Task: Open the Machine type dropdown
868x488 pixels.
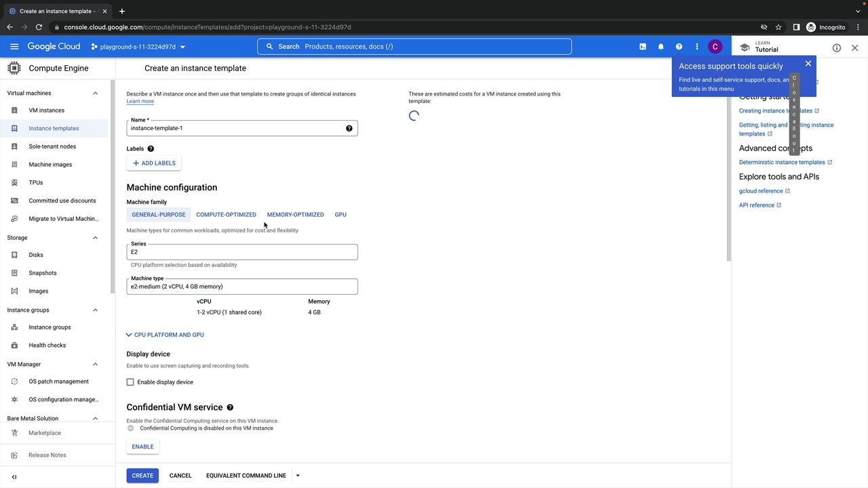Action: [241, 287]
